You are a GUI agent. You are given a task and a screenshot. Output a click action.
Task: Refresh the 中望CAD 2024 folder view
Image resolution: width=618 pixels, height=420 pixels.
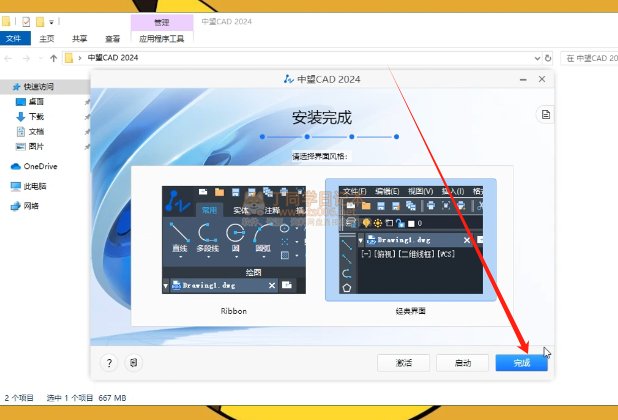(548, 58)
